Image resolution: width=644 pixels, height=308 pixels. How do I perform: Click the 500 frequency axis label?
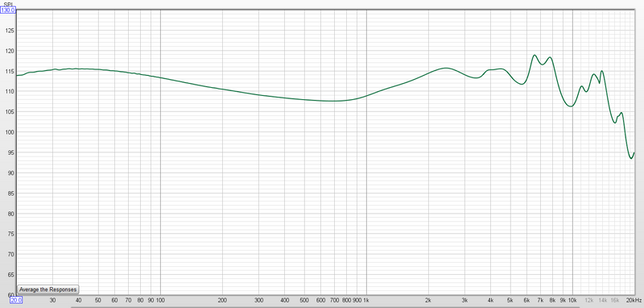tap(304, 300)
